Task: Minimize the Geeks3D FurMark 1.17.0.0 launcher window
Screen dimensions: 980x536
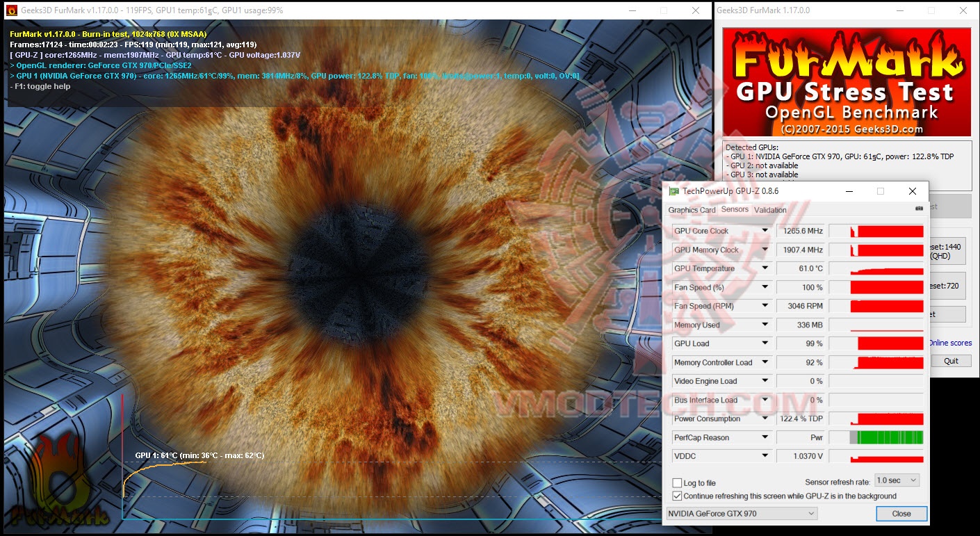Action: [899, 10]
